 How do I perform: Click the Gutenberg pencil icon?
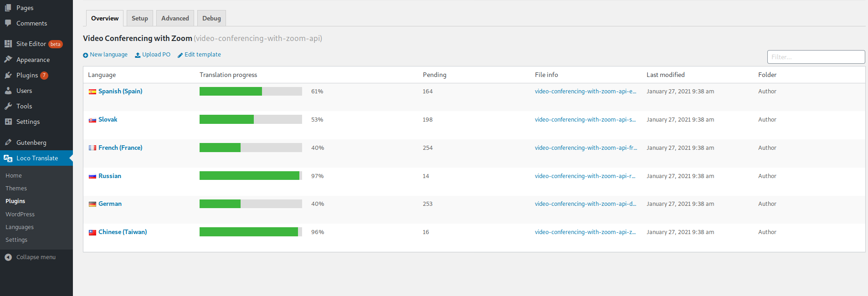pos(8,143)
